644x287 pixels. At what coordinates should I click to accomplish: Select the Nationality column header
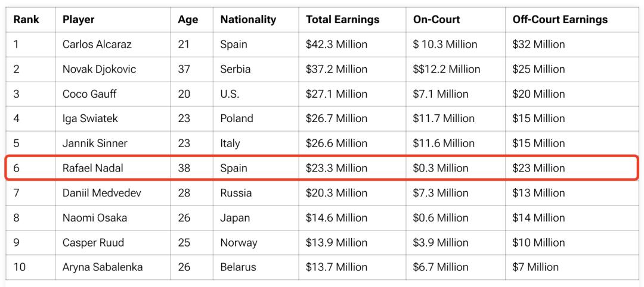coord(248,20)
